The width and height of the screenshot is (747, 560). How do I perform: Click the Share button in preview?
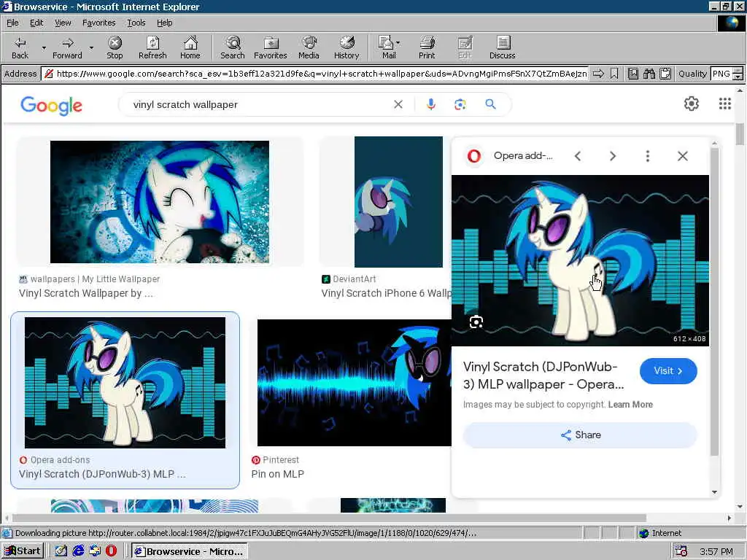[580, 435]
